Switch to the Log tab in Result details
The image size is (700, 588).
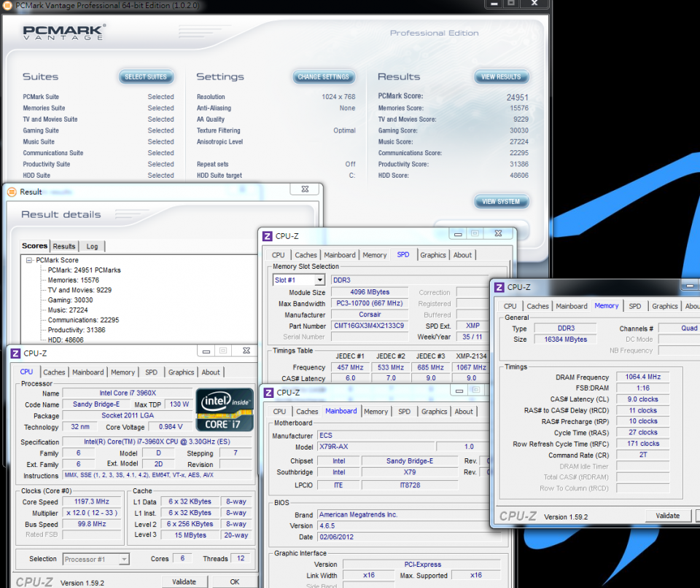[x=92, y=246]
